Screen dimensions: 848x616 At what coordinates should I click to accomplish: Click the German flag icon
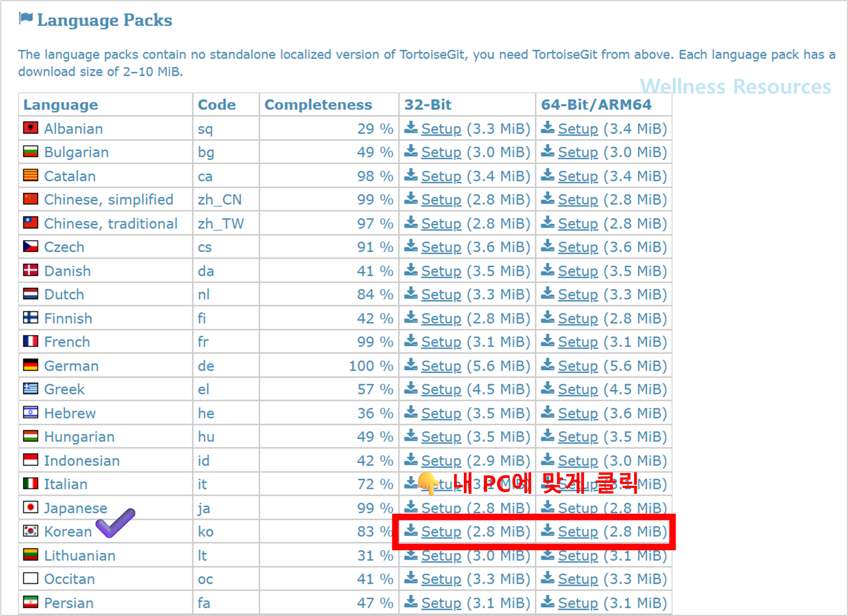[x=31, y=365]
